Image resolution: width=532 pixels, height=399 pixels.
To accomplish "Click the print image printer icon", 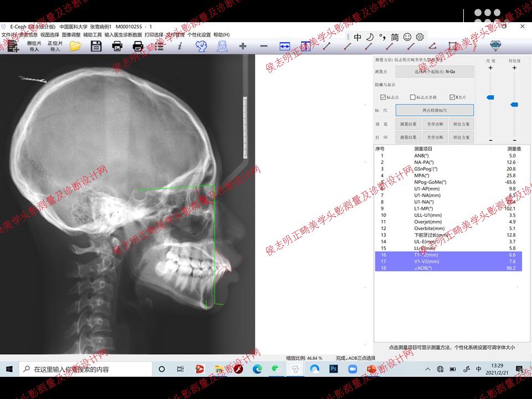I will click(117, 46).
